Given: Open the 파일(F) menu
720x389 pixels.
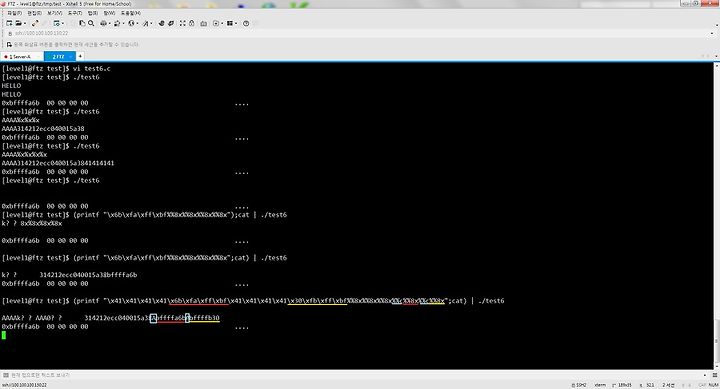Looking at the screenshot, I should tap(14, 13).
